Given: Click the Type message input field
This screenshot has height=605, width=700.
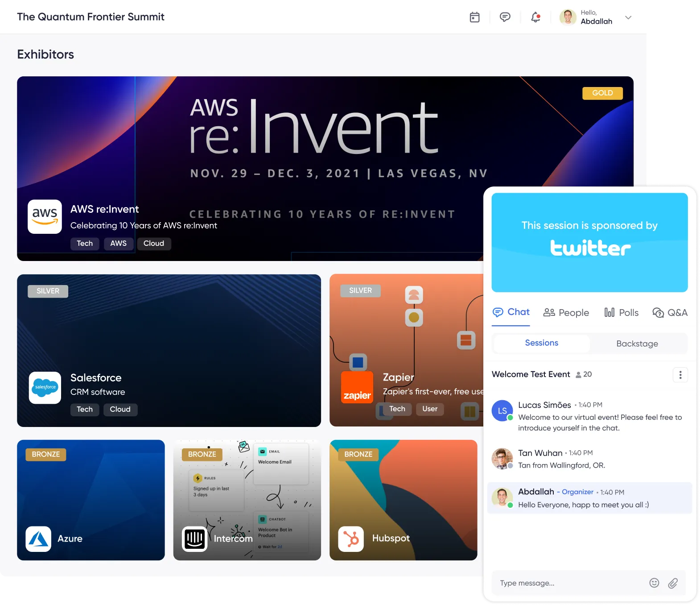Looking at the screenshot, I should tap(571, 583).
